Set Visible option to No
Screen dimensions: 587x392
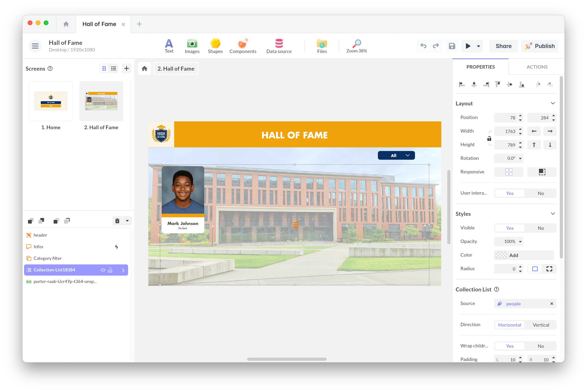[541, 228]
